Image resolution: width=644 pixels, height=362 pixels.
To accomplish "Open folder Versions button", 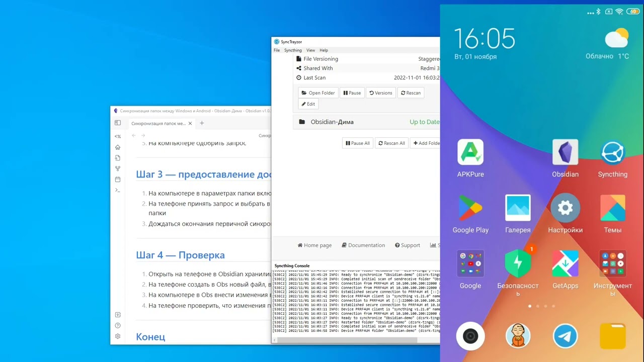I will coord(380,93).
